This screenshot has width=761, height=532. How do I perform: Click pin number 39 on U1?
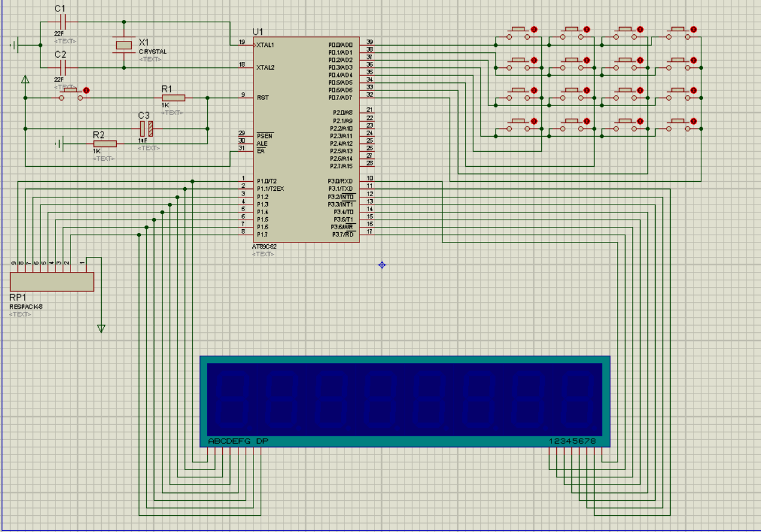370,42
